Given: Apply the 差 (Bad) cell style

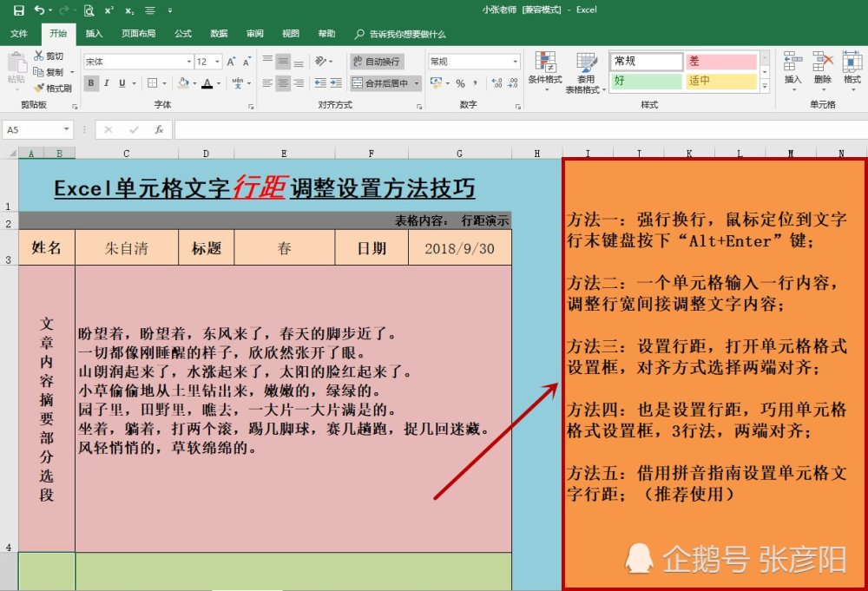Looking at the screenshot, I should [x=720, y=61].
